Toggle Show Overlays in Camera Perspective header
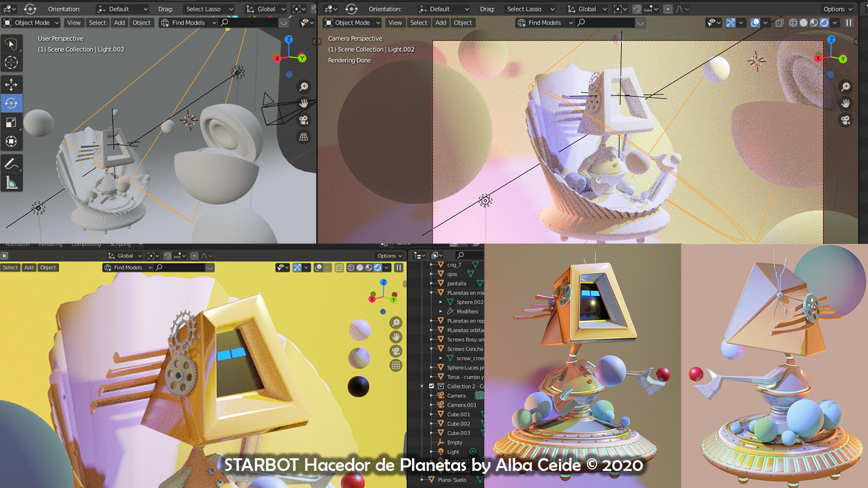868x488 pixels. pyautogui.click(x=755, y=22)
